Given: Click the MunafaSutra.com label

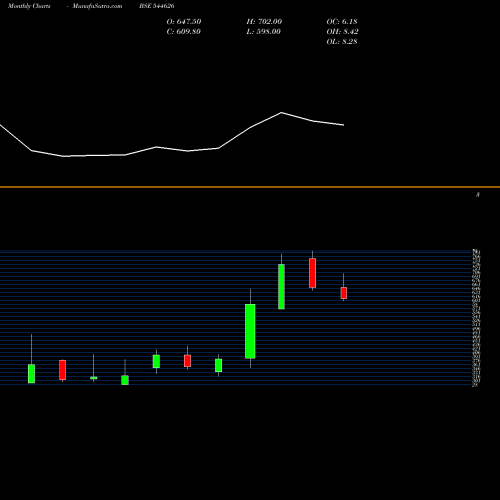Looking at the screenshot, I should tap(97, 6).
